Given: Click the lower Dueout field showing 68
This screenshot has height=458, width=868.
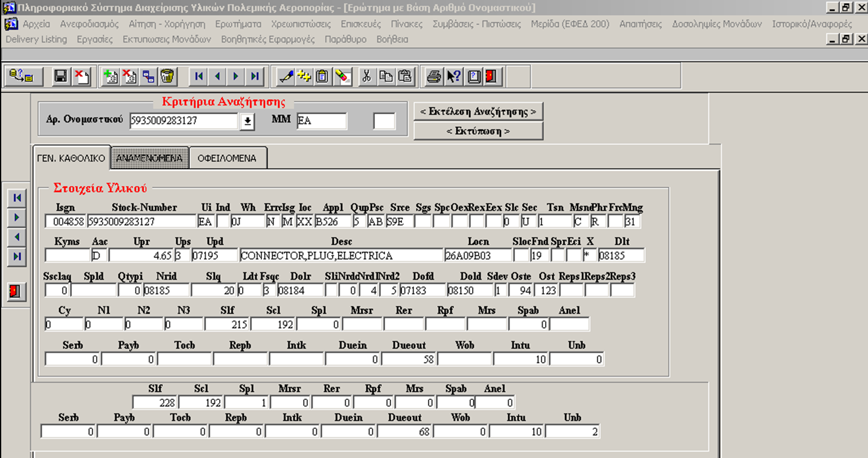Looking at the screenshot, I should (404, 432).
